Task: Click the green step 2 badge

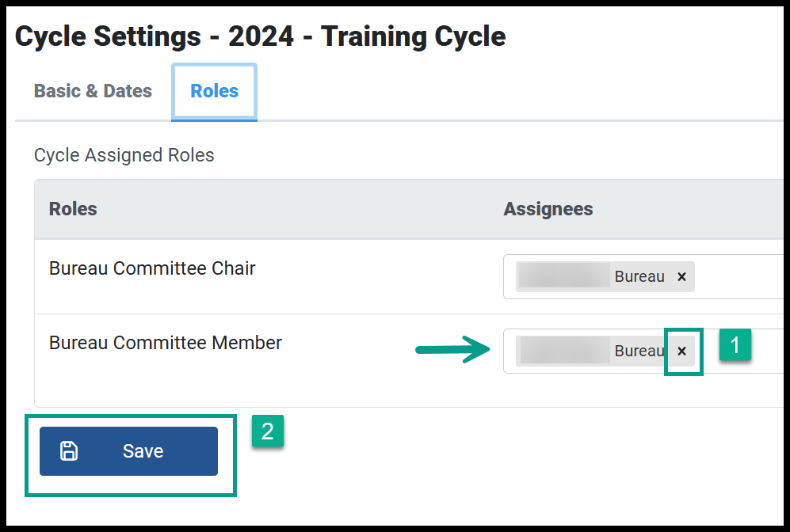Action: pos(268,431)
